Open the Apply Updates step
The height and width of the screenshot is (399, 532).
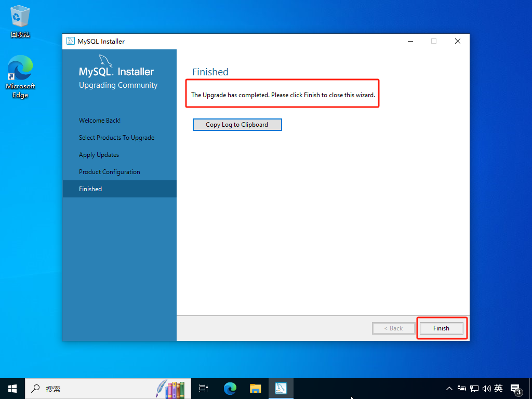click(x=99, y=155)
